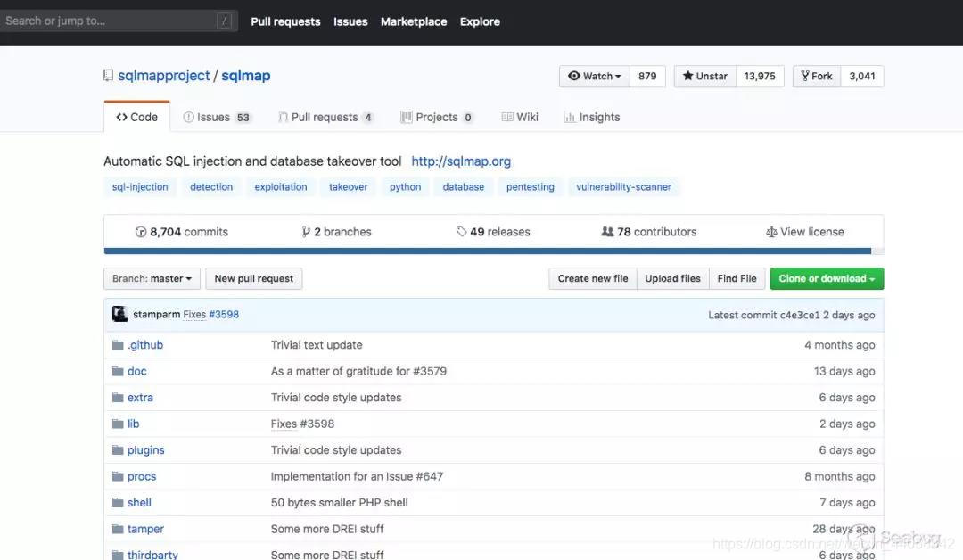This screenshot has height=560, width=963.
Task: Click the license scale icon
Action: [771, 232]
